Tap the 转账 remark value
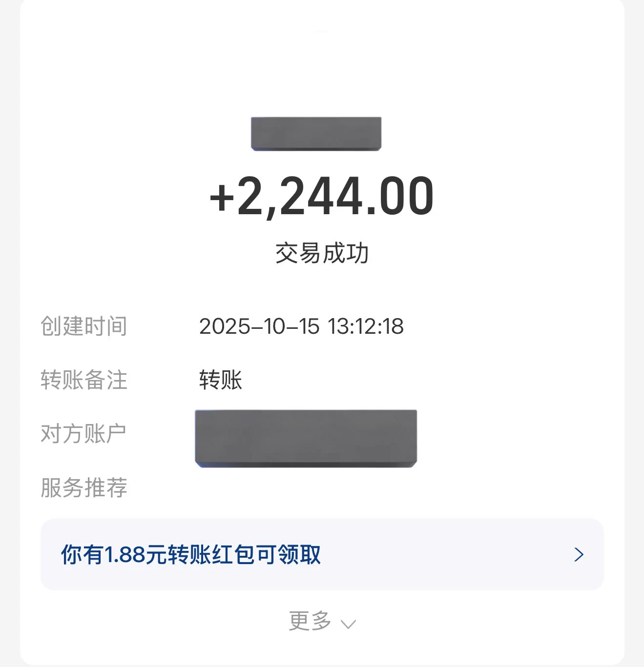 (x=220, y=380)
